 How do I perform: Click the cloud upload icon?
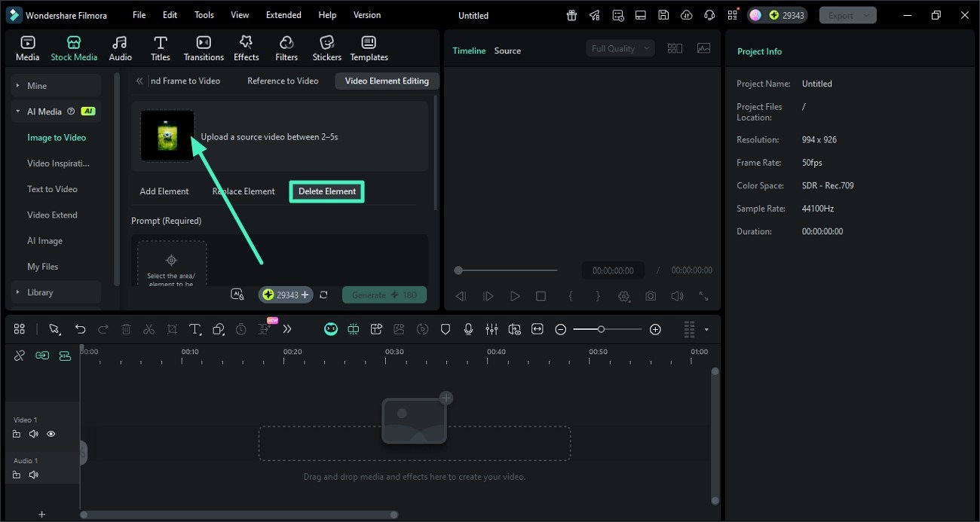pos(686,15)
